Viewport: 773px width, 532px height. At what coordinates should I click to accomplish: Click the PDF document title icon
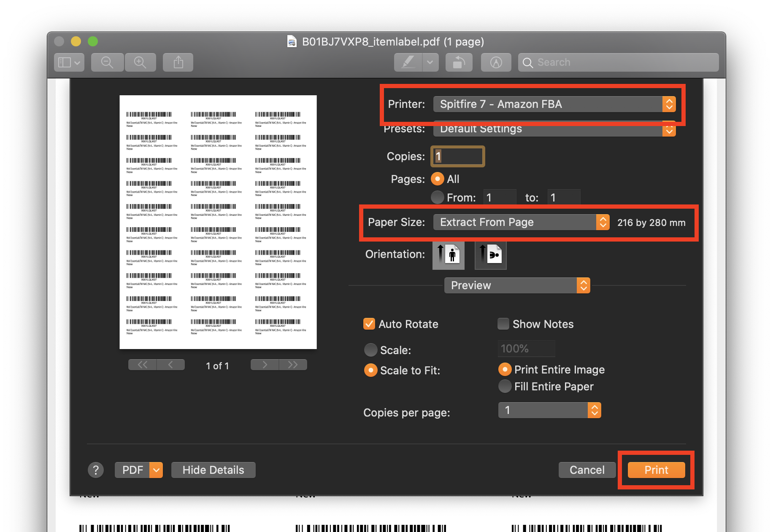(292, 41)
